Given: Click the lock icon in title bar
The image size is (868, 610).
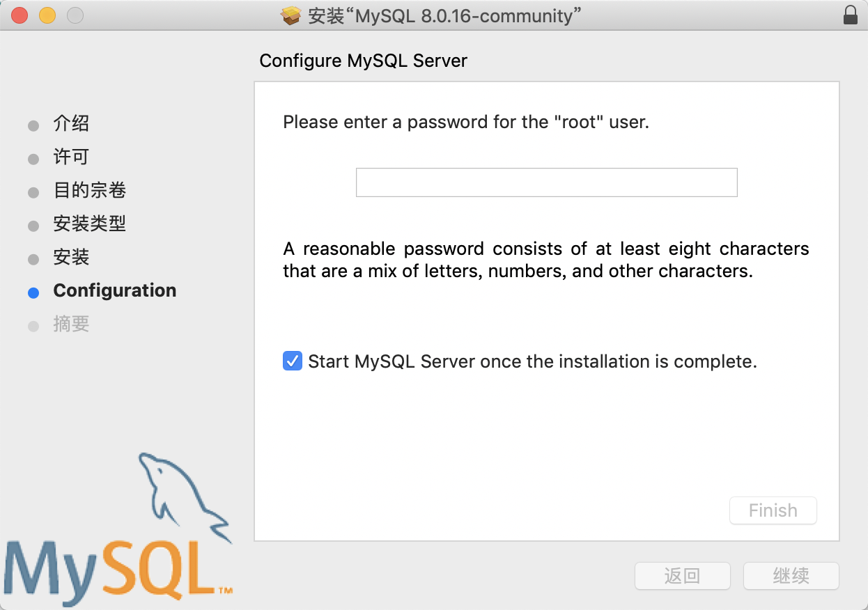Looking at the screenshot, I should click(850, 15).
